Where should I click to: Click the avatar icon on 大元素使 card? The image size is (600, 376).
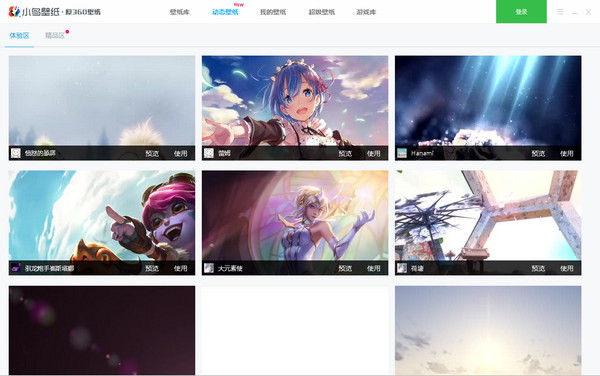tap(209, 268)
